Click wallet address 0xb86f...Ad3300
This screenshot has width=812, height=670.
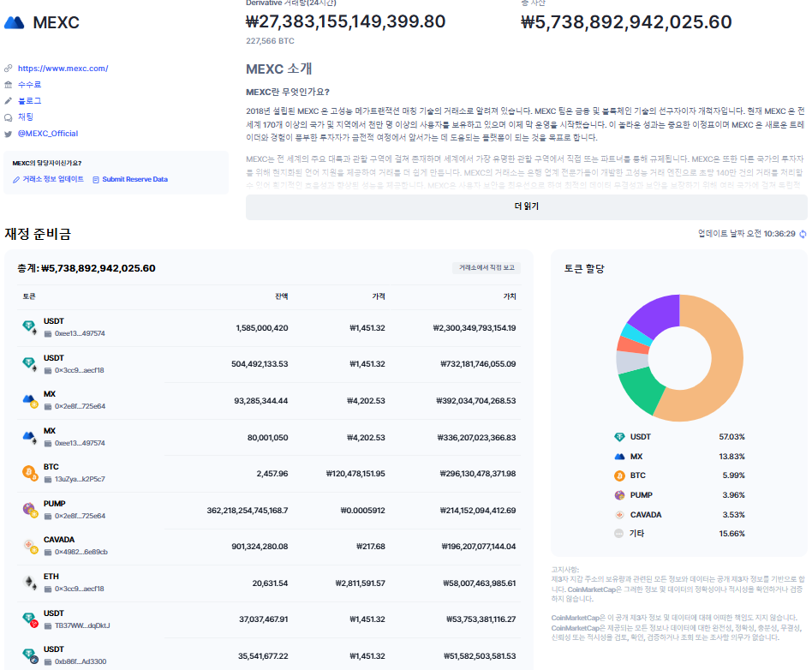pyautogui.click(x=81, y=662)
